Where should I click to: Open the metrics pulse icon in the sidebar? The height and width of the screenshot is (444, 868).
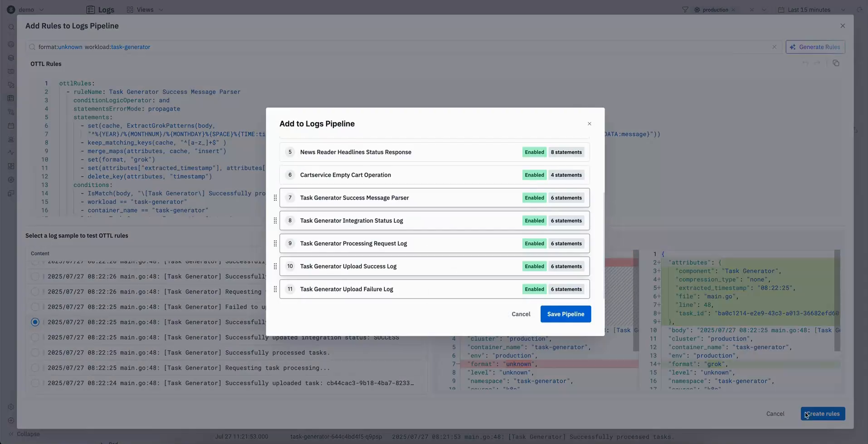[x=11, y=153]
